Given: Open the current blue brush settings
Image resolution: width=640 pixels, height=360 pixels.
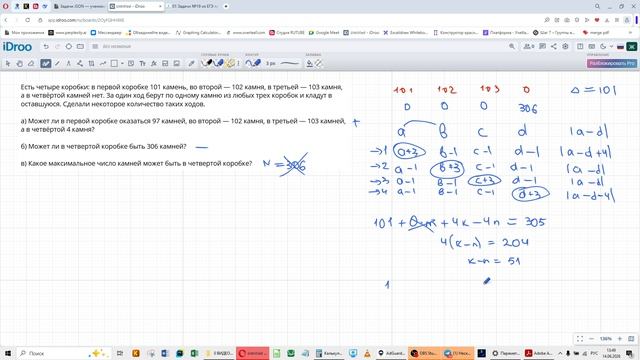Looking at the screenshot, I should (253, 63).
